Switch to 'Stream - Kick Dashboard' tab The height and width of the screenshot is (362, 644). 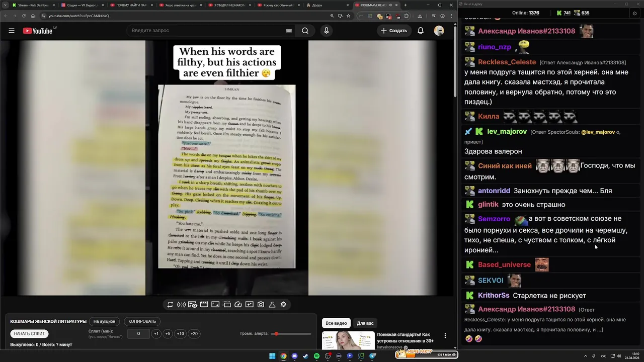click(32, 5)
